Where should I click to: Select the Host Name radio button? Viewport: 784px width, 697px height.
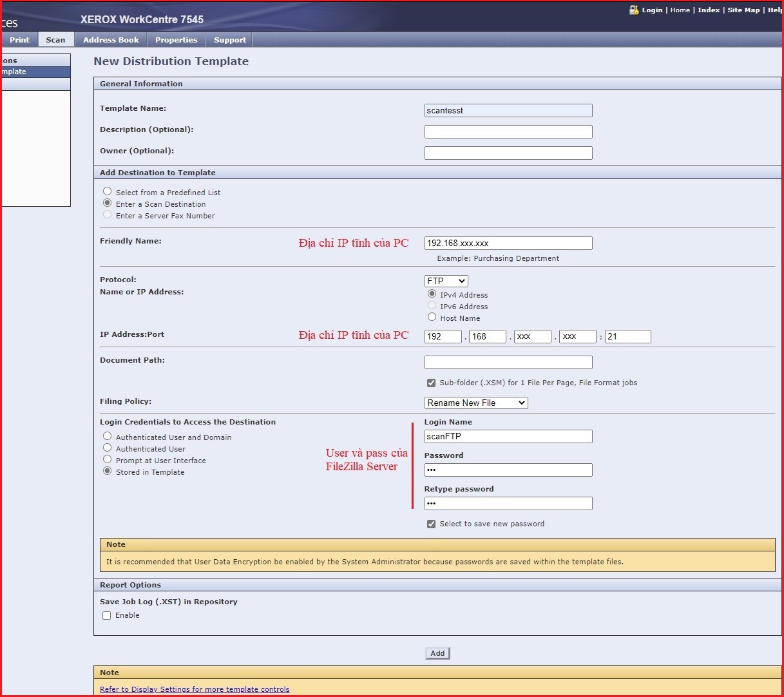432,317
